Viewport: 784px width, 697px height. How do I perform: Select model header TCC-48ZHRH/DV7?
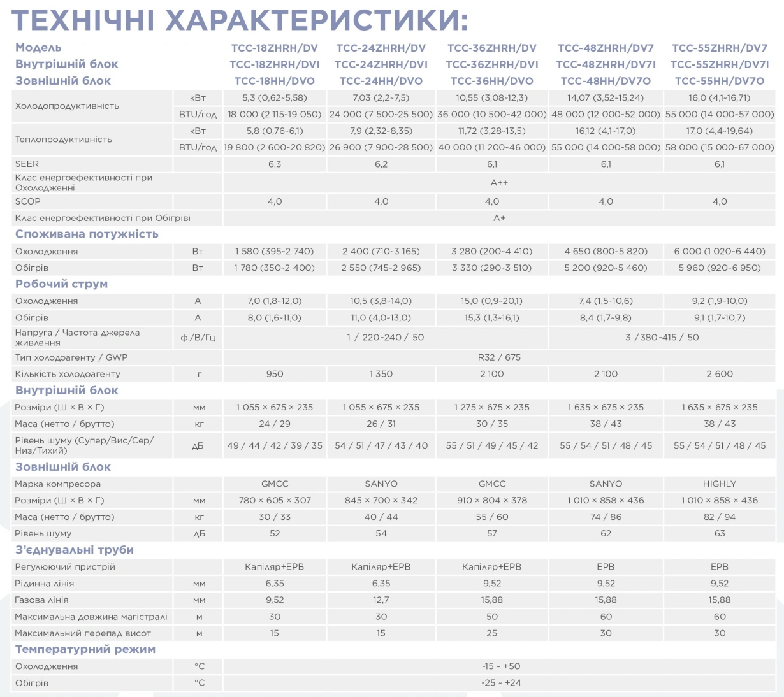[606, 48]
